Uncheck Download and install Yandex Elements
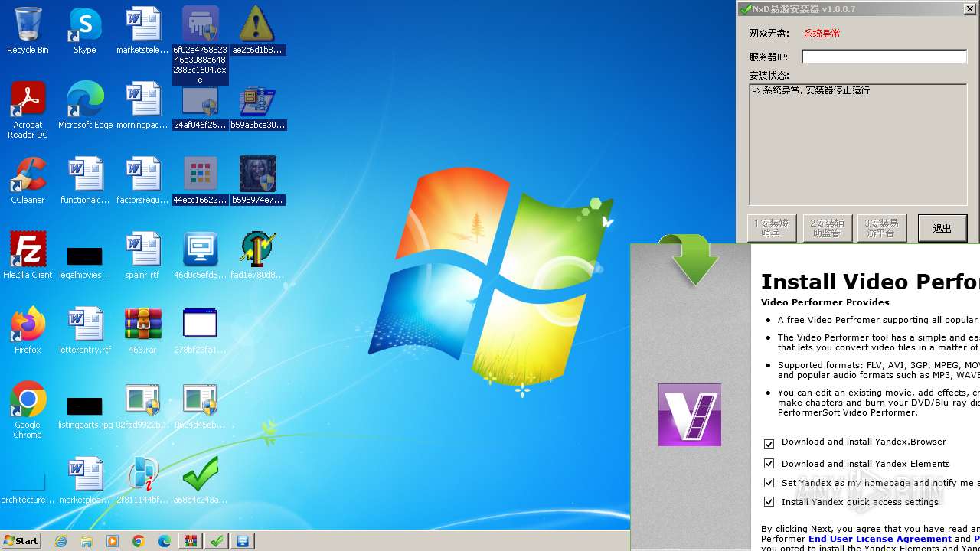980x551 pixels. click(769, 464)
